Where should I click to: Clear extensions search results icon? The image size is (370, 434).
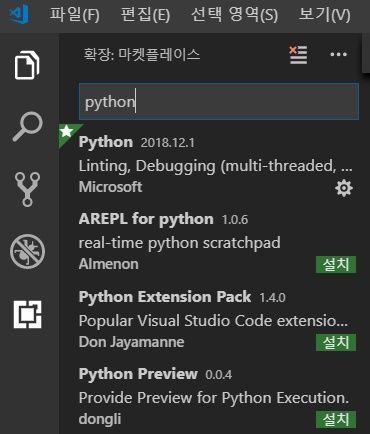pos(298,55)
